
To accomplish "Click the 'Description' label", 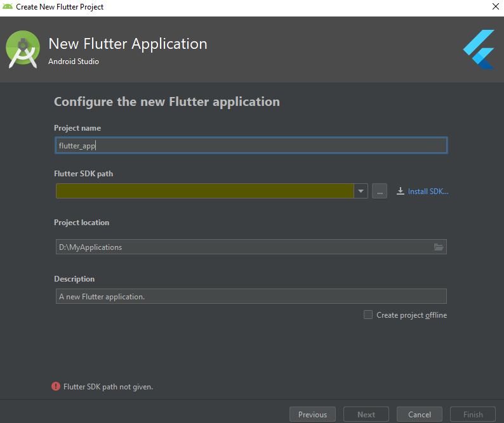I will (74, 279).
